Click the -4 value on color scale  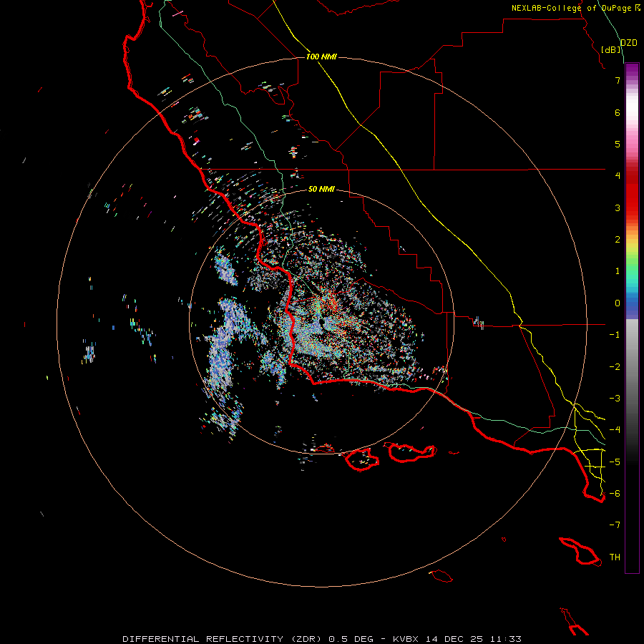pyautogui.click(x=615, y=430)
